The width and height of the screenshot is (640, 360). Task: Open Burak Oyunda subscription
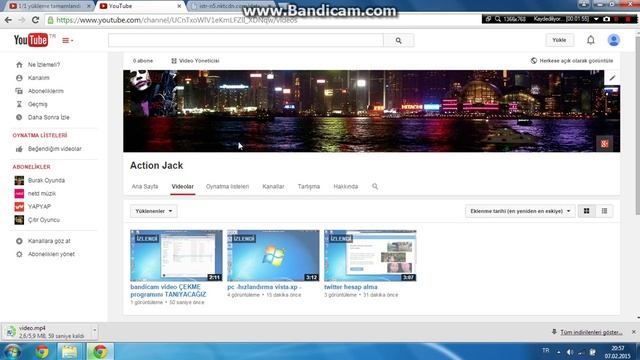[46, 180]
